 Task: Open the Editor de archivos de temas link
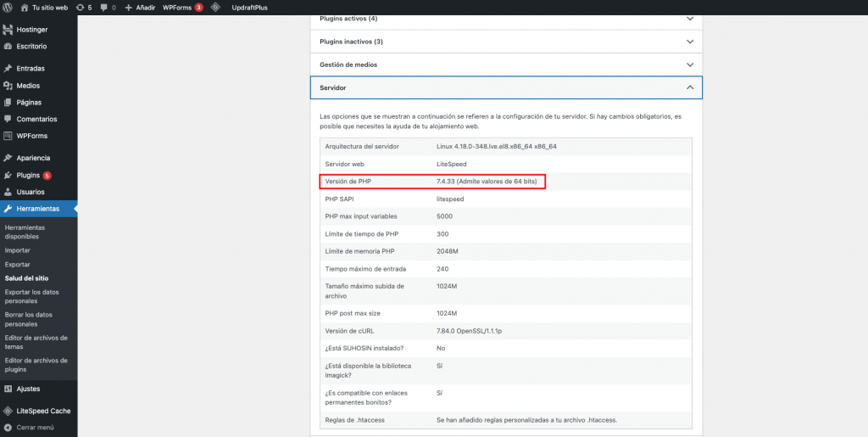click(x=36, y=342)
